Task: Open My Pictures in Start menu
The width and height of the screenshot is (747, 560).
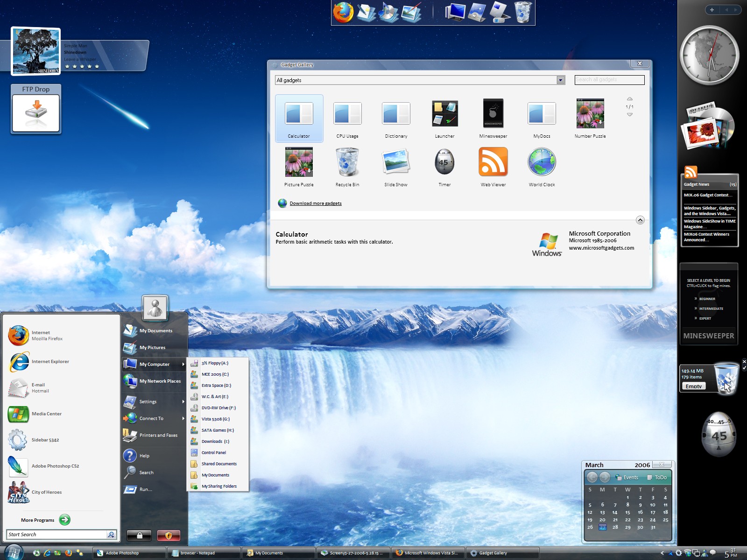Action: 154,347
